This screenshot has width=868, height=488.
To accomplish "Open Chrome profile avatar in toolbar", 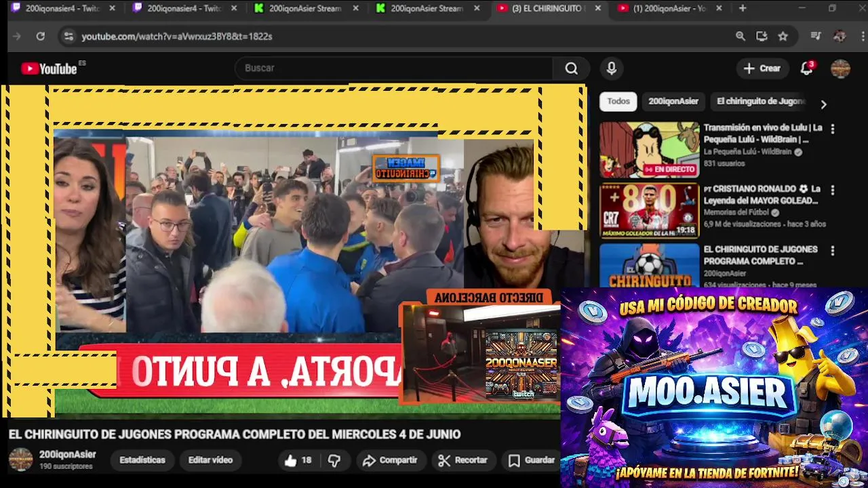I will coord(840,37).
